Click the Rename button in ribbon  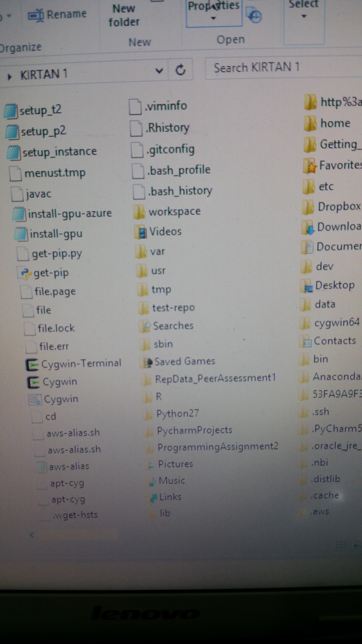(58, 15)
